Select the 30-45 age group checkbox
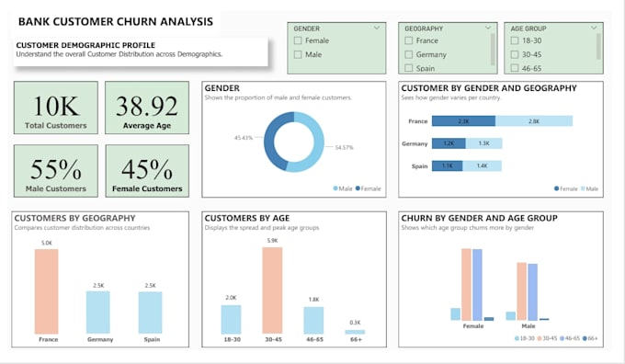 coord(515,54)
